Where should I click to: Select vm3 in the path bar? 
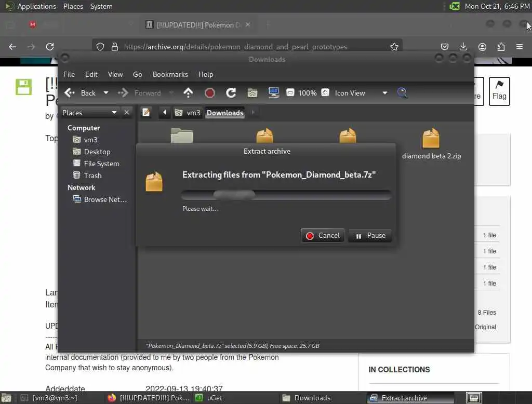coord(188,113)
